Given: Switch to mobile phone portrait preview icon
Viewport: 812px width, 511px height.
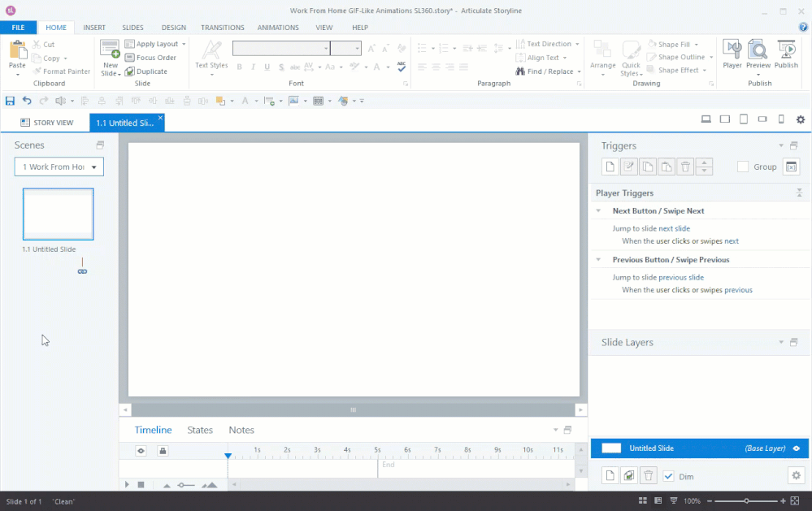Looking at the screenshot, I should [x=781, y=119].
